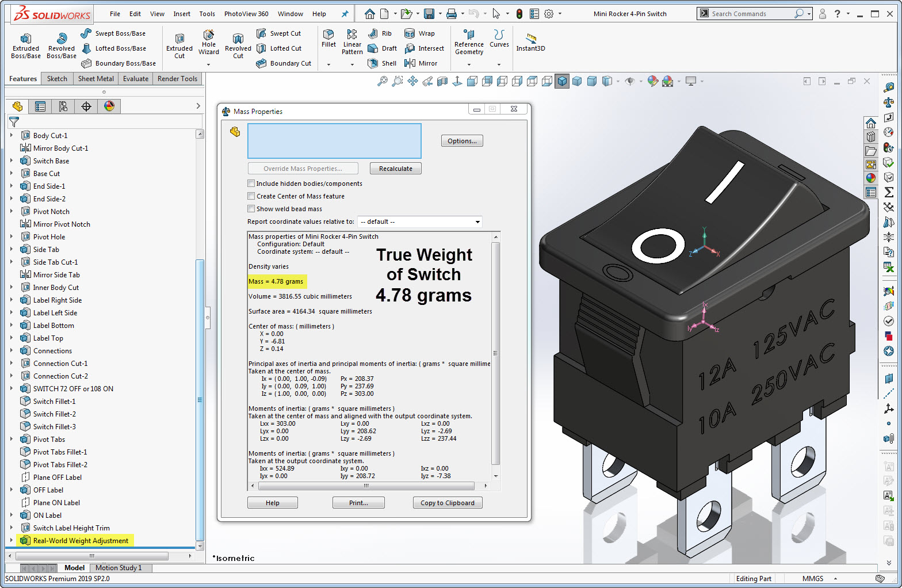Viewport: 902px width, 588px height.
Task: Toggle Show weld bead mass checkbox
Action: (x=251, y=209)
